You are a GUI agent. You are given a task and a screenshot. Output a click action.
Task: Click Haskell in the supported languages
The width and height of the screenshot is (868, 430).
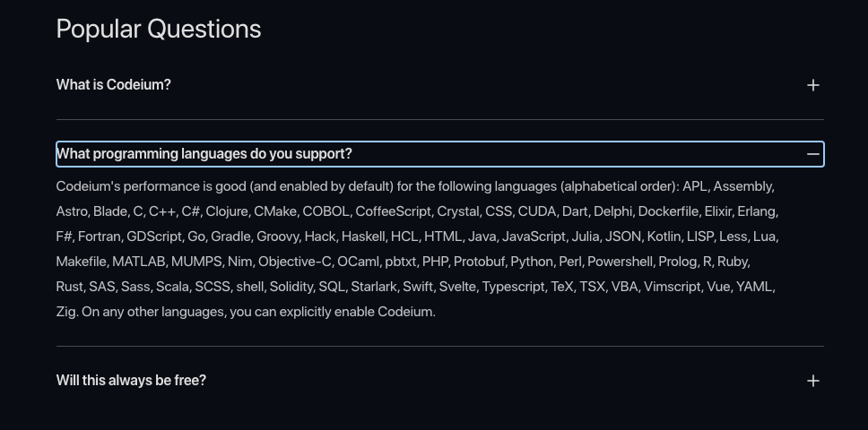[363, 236]
